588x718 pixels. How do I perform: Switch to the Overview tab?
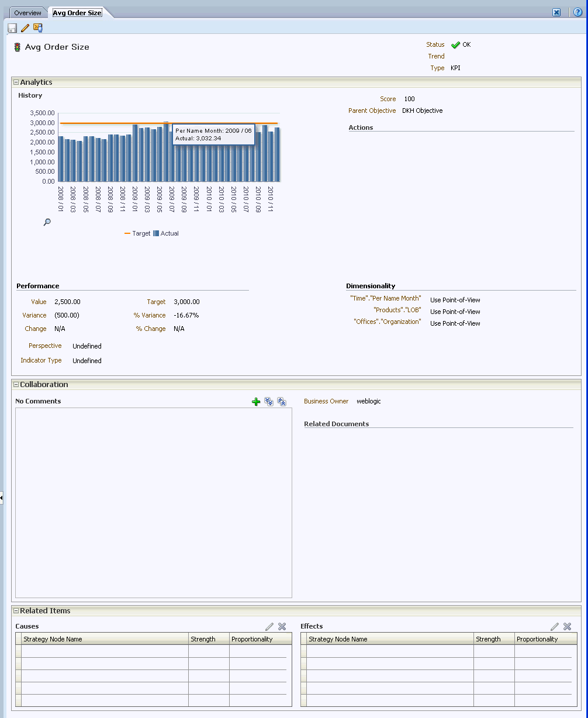pyautogui.click(x=27, y=13)
